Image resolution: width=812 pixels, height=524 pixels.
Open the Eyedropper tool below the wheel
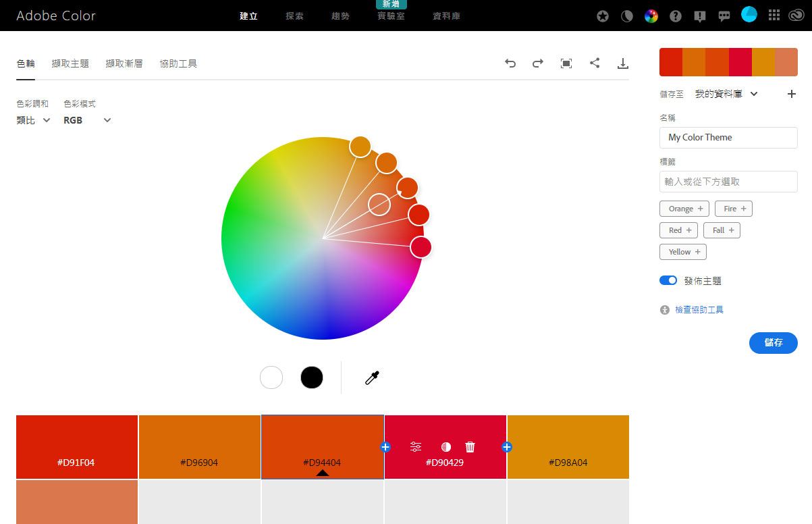point(372,377)
